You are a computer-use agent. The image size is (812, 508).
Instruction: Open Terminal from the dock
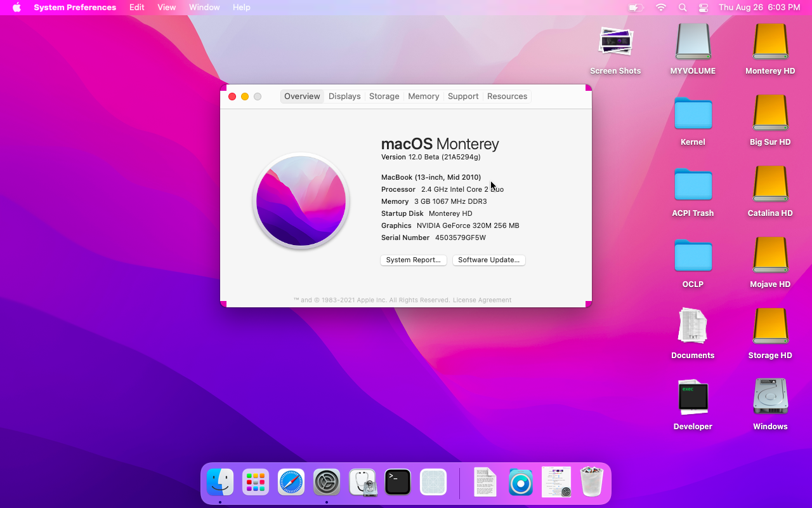click(398, 483)
